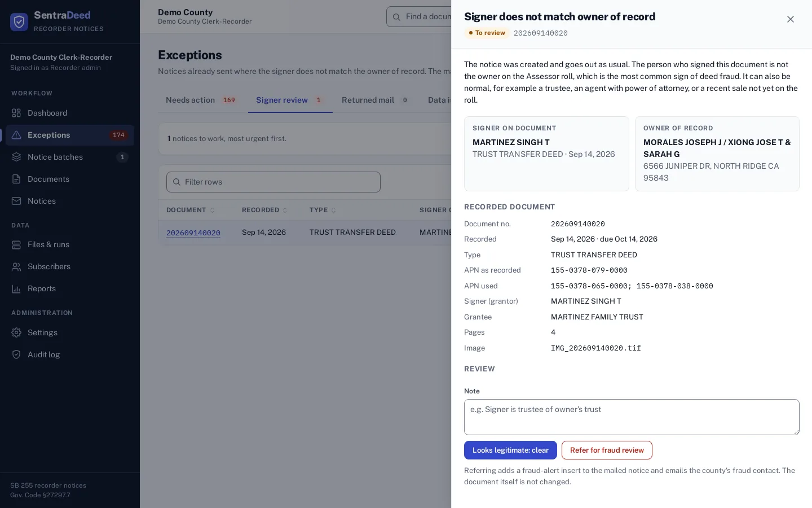The width and height of the screenshot is (812, 508).
Task: Click the TRUST TRANSFER DEED table cell
Action: pyautogui.click(x=352, y=232)
